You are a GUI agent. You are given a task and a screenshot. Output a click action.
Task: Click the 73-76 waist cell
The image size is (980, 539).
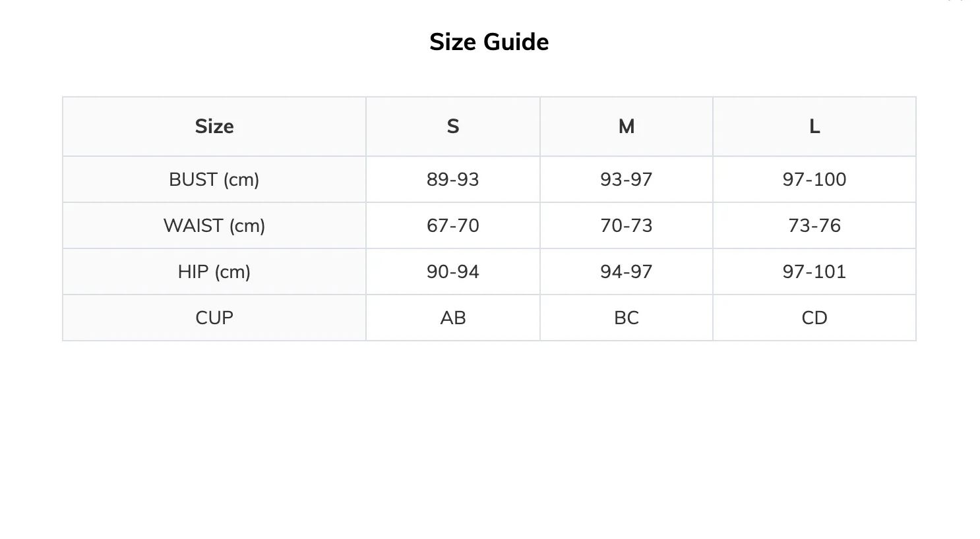[x=814, y=225]
